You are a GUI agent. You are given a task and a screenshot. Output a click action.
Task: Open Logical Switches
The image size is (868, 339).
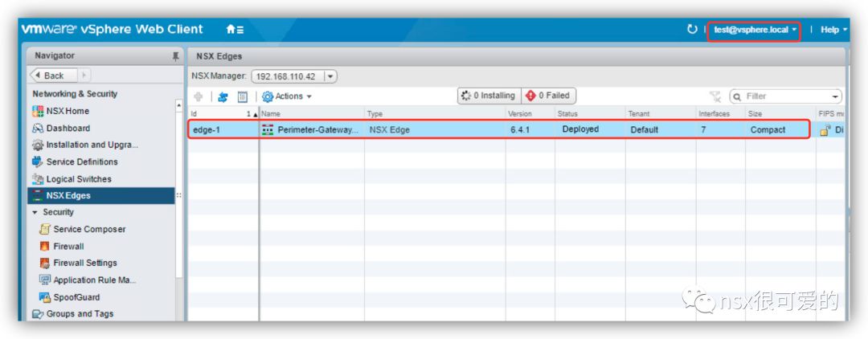click(x=79, y=179)
